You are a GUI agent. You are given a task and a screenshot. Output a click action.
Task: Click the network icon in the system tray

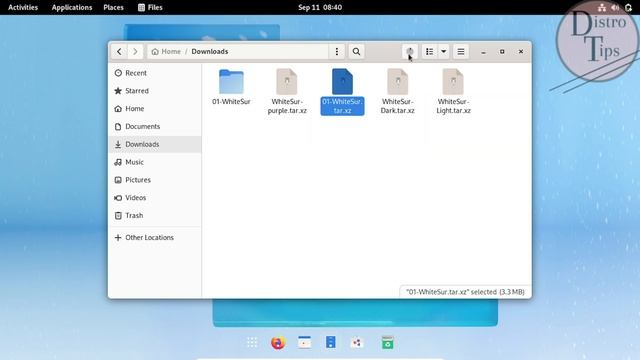[x=602, y=7]
